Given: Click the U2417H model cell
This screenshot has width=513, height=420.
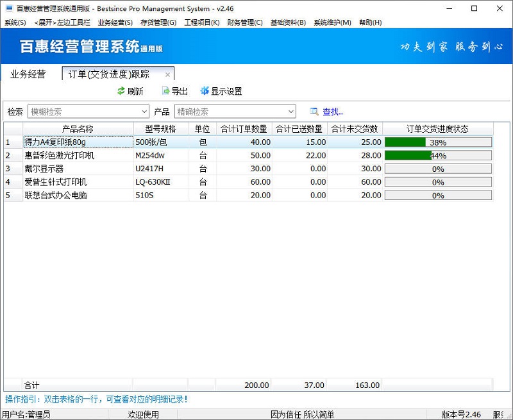Looking at the screenshot, I should point(161,169).
